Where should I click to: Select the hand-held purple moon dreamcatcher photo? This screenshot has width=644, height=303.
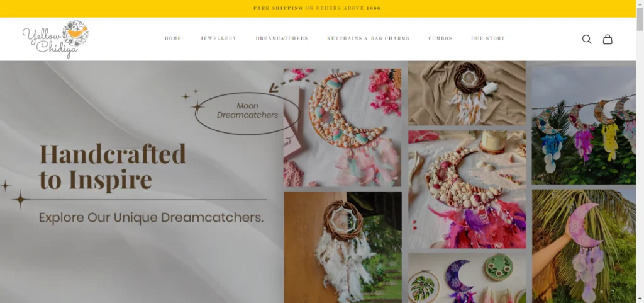click(584, 246)
